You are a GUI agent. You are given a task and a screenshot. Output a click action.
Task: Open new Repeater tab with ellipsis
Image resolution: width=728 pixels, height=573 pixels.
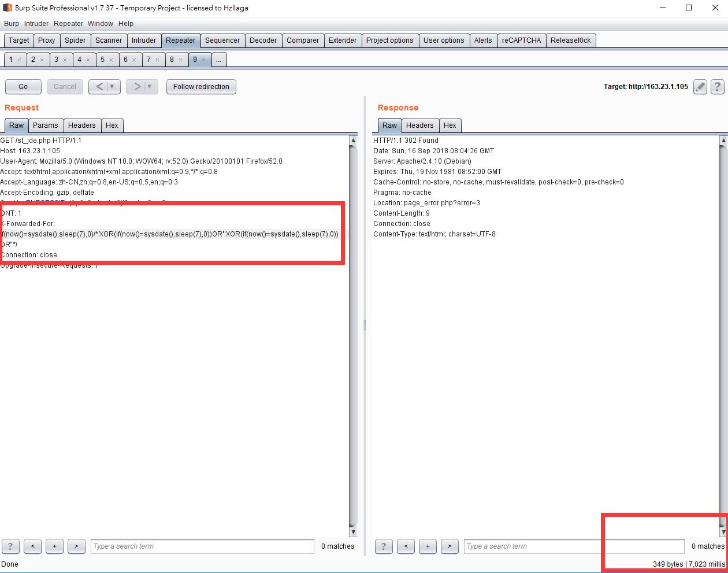point(219,60)
